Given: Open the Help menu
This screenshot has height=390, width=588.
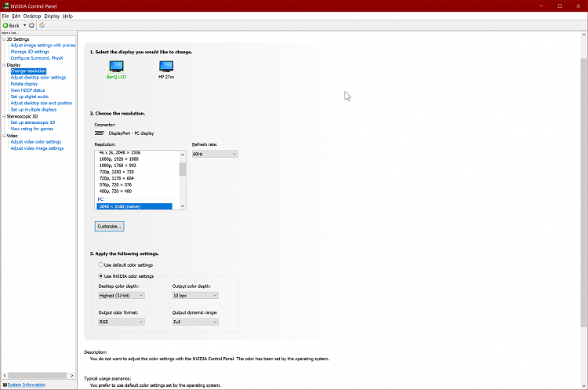Looking at the screenshot, I should (67, 16).
